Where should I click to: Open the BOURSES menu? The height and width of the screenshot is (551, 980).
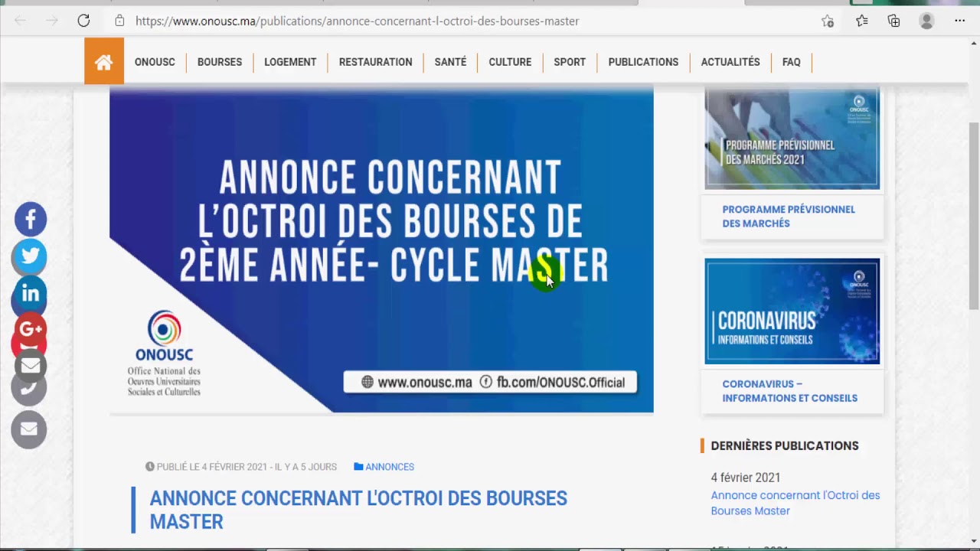click(x=220, y=62)
